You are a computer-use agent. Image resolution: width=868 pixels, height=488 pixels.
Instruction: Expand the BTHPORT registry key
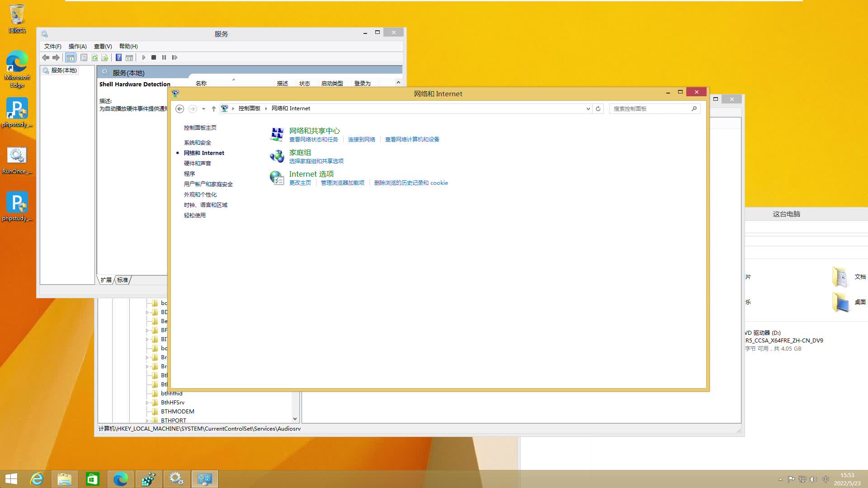[147, 421]
